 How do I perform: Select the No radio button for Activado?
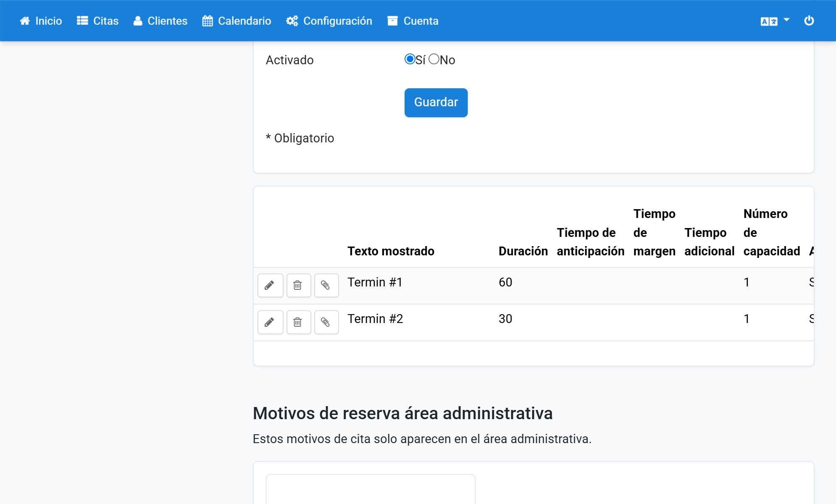(x=434, y=59)
